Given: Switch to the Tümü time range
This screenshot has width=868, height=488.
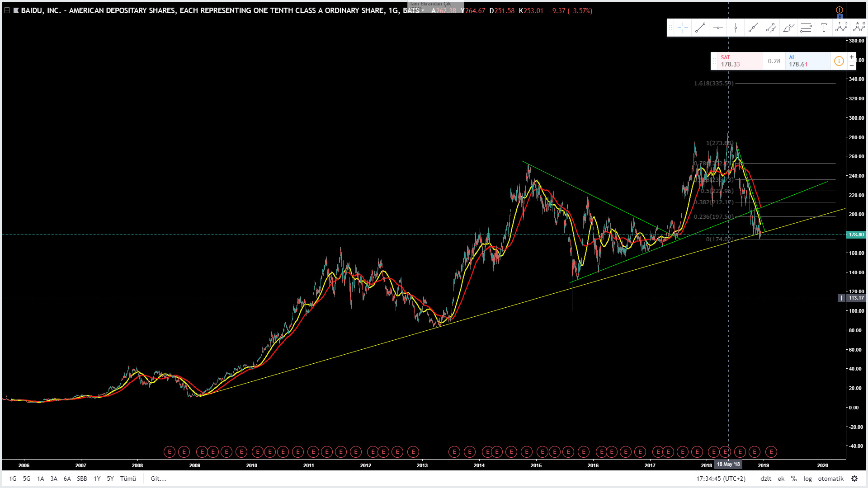Looking at the screenshot, I should click(x=128, y=479).
